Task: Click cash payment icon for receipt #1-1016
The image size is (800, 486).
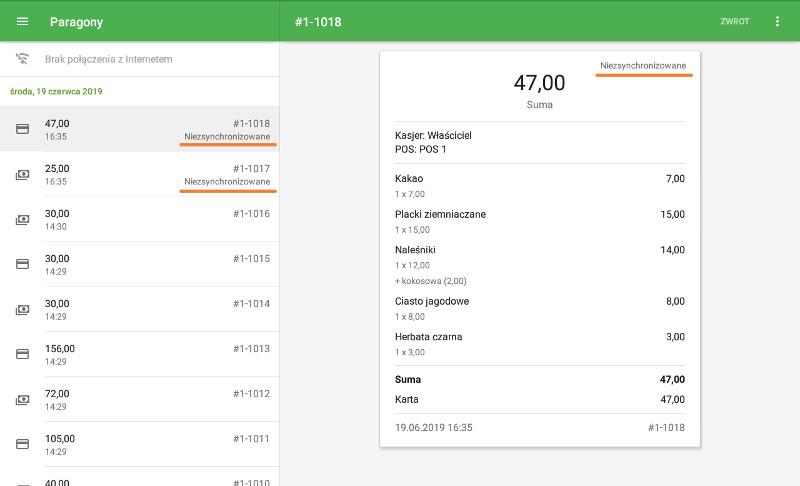Action: pyautogui.click(x=22, y=220)
